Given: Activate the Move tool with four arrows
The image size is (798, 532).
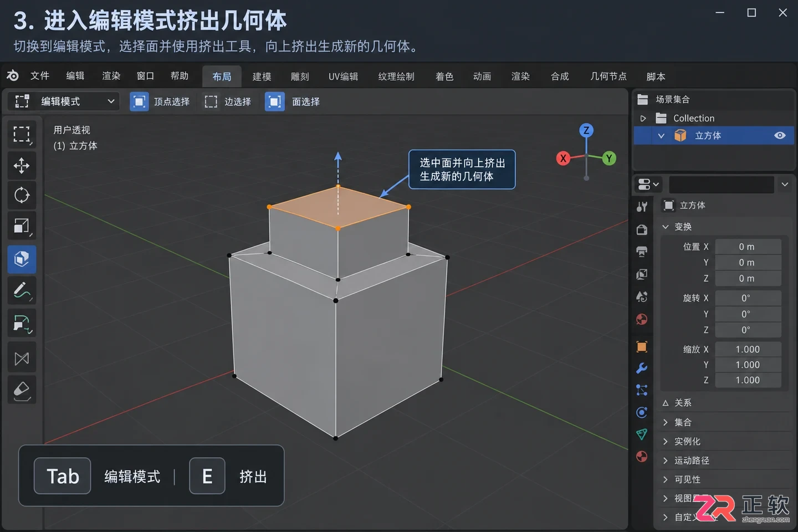Looking at the screenshot, I should [22, 165].
